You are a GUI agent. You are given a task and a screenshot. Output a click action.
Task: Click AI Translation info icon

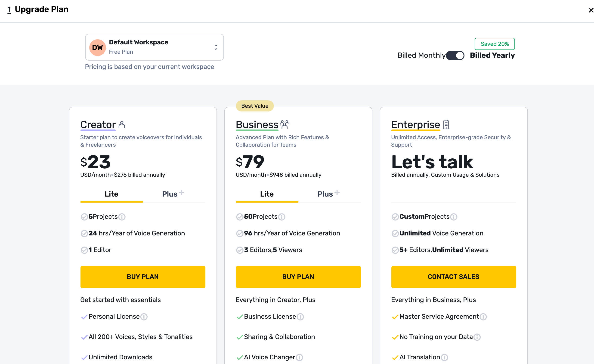(444, 358)
